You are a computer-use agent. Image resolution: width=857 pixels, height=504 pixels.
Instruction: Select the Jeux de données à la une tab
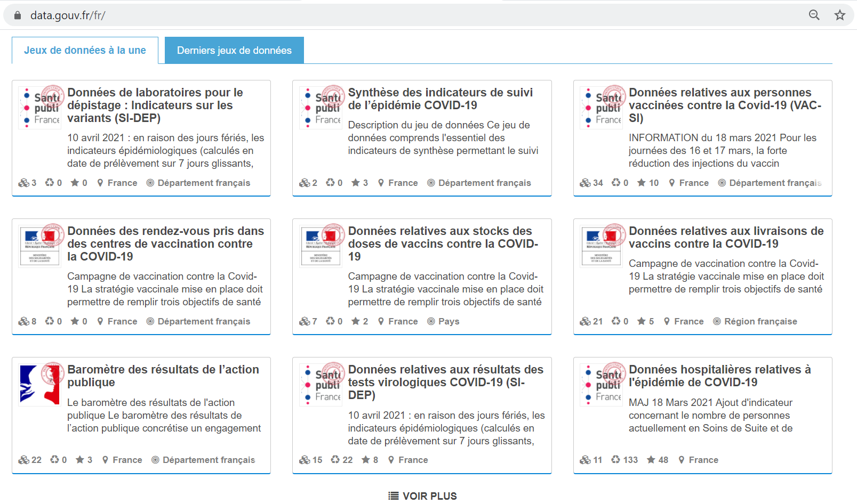click(x=85, y=51)
